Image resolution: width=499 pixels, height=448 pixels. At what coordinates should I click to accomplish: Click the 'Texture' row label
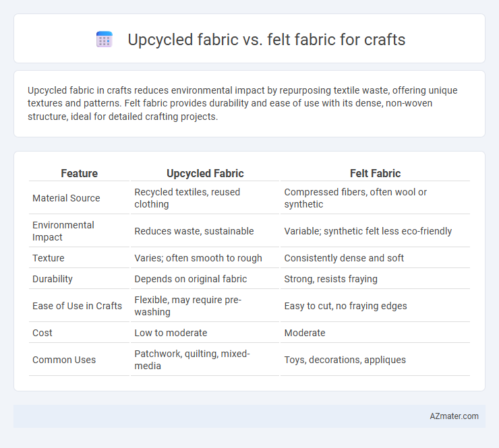49,258
